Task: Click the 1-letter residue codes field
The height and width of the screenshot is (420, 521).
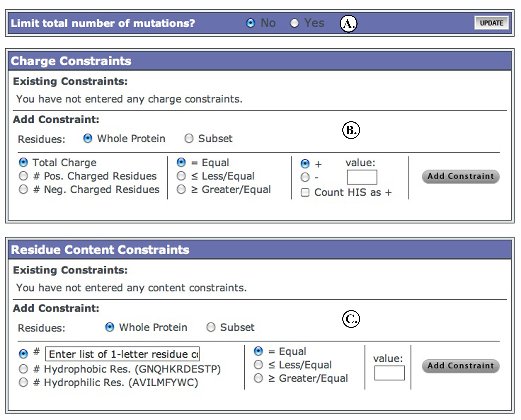Action: 122,354
